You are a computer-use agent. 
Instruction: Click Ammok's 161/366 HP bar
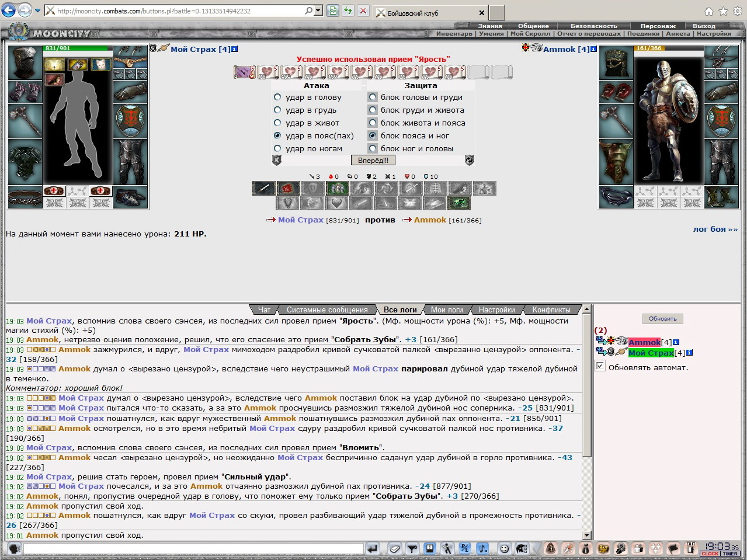668,48
